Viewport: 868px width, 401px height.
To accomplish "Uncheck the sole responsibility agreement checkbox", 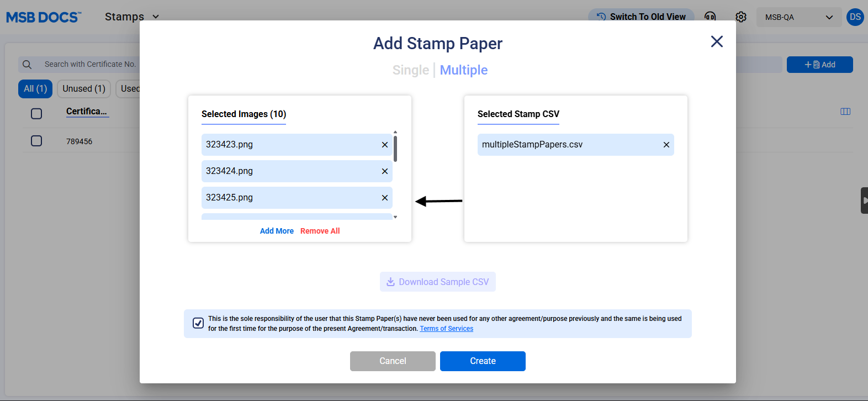I will (x=198, y=323).
